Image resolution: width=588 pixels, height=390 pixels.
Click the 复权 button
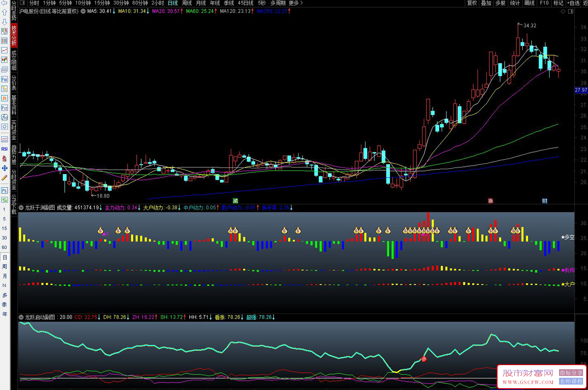pos(472,3)
